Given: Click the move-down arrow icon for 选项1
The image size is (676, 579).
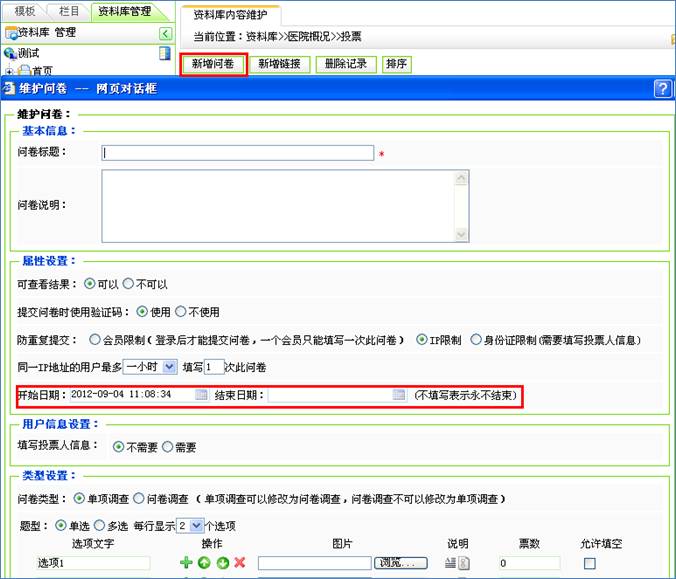Looking at the screenshot, I should pos(222,563).
